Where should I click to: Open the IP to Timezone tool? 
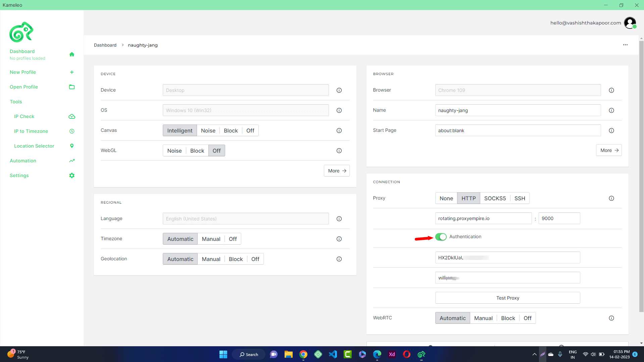click(31, 131)
